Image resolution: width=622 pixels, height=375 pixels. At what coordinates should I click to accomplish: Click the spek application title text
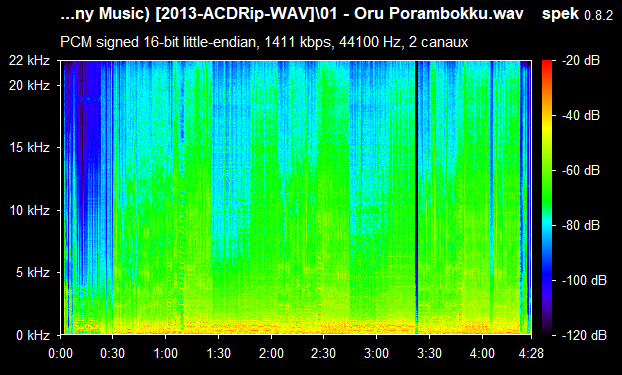click(560, 14)
